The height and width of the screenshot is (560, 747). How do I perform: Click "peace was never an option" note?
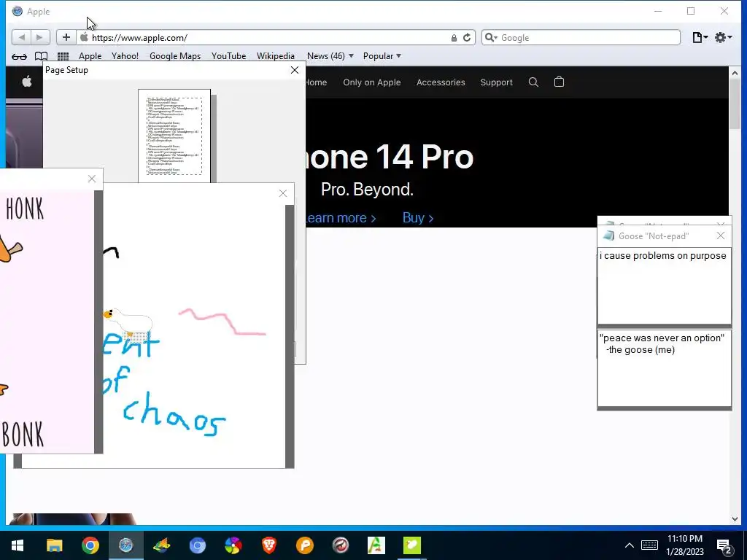tap(664, 368)
